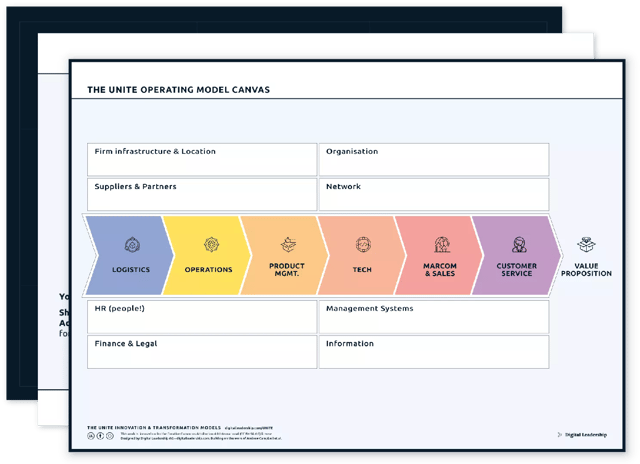Select the 'VALUE PROPOSITION' label
The image size is (640, 464).
pos(586,269)
